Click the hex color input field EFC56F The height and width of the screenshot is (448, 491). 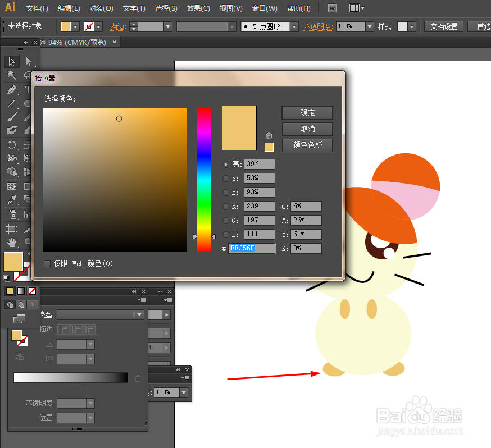point(252,248)
